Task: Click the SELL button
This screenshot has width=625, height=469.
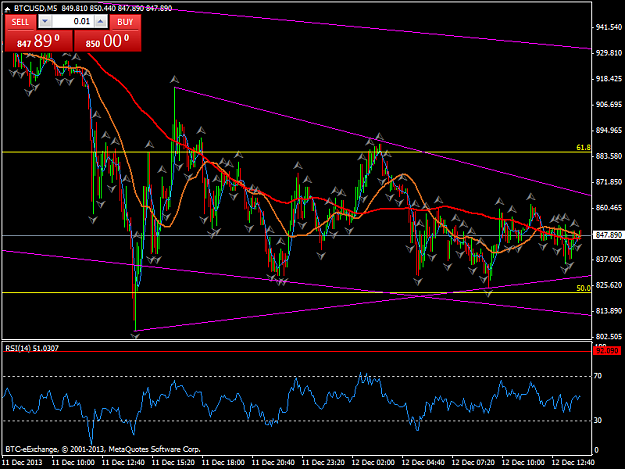Action: click(x=20, y=22)
